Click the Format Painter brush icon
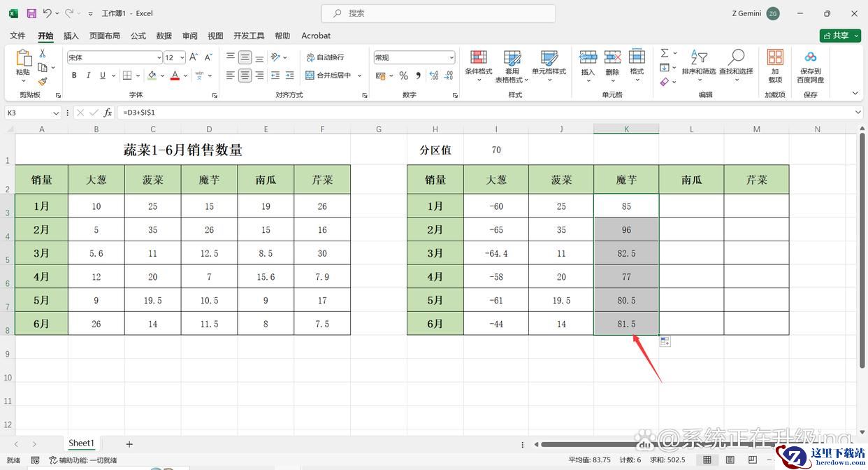This screenshot has height=470, width=868. point(43,82)
